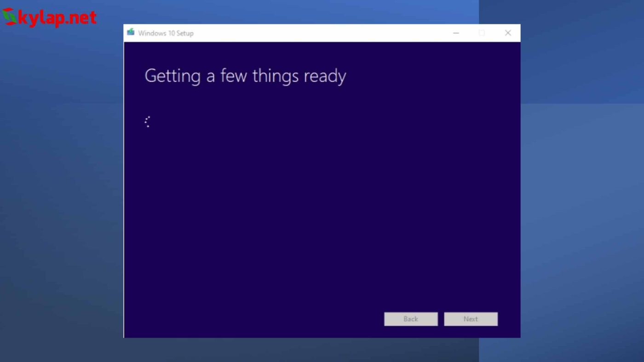
Task: Click the Back button
Action: pos(411,319)
